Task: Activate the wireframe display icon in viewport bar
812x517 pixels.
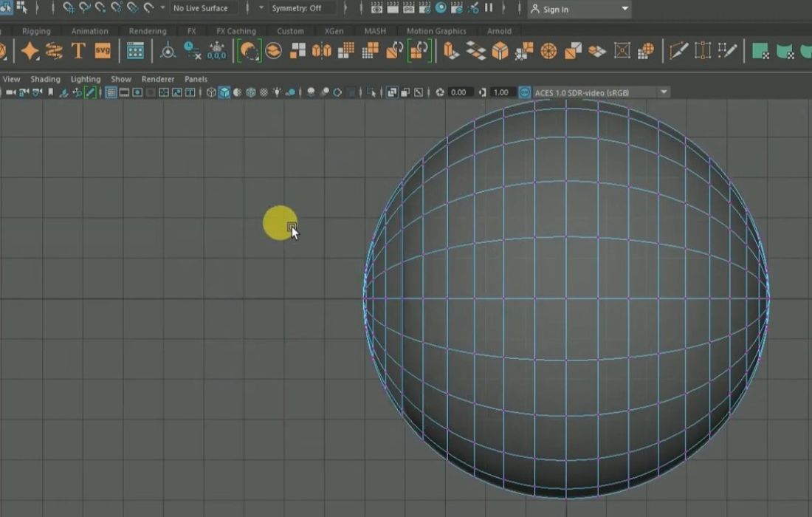Action: point(211,91)
